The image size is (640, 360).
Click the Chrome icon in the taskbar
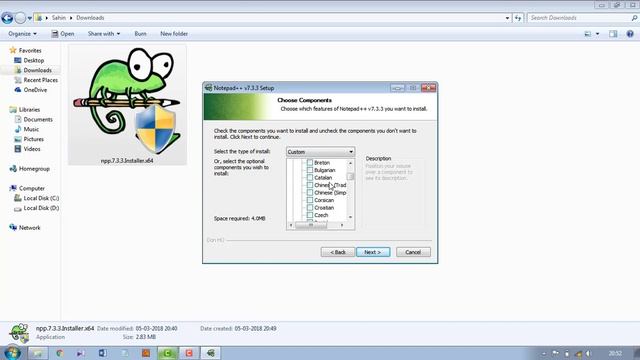60,353
